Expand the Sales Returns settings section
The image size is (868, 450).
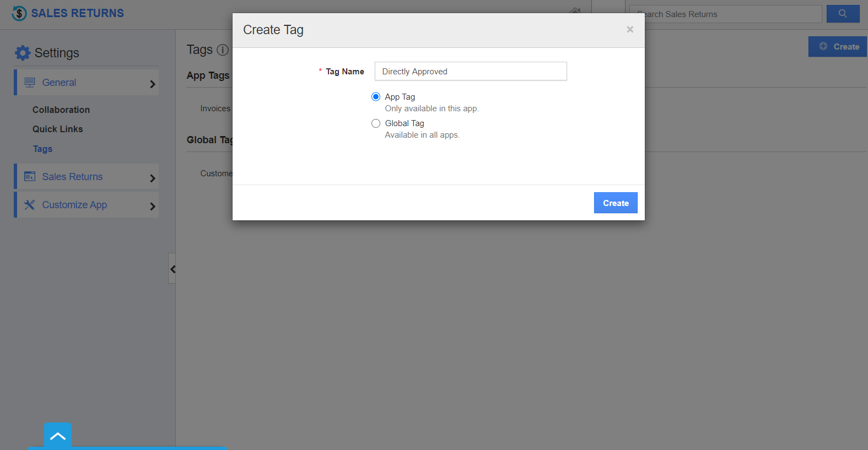(153, 177)
